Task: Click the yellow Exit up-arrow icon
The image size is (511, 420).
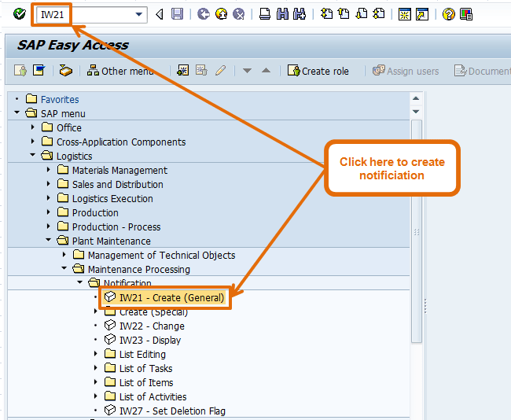Action: (x=221, y=14)
